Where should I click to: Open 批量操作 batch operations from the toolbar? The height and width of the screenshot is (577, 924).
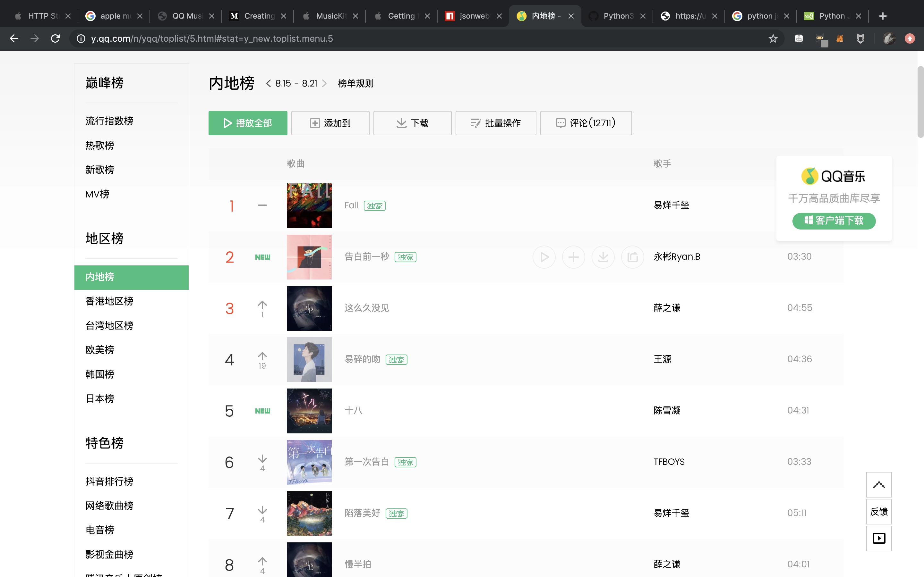point(496,123)
